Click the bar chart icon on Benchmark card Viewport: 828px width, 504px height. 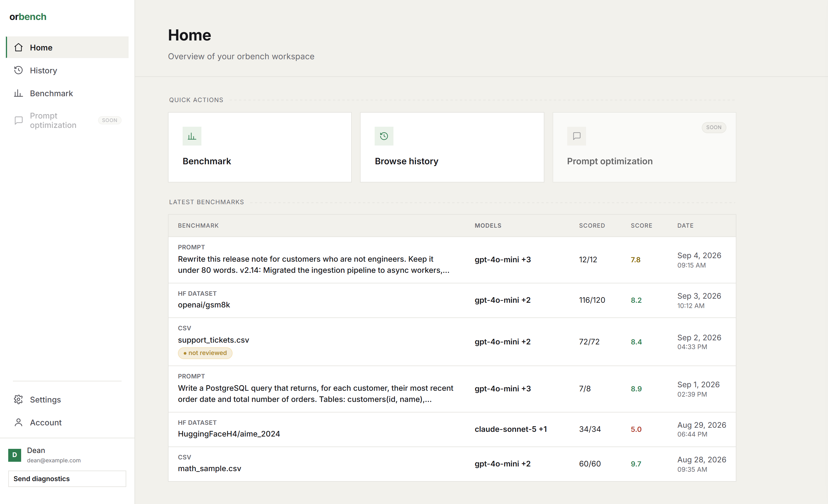[192, 136]
